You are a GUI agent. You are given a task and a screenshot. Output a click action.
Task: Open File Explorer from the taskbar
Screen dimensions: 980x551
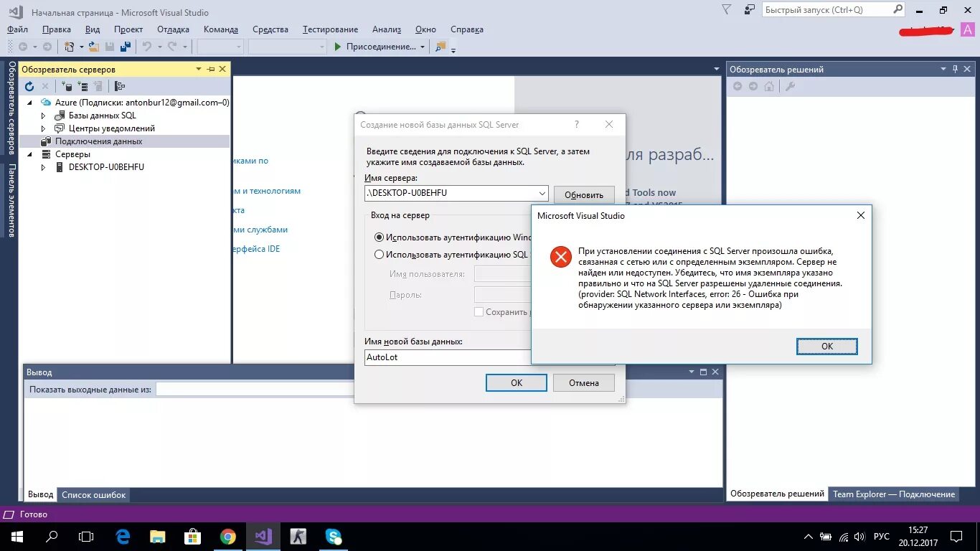click(158, 537)
